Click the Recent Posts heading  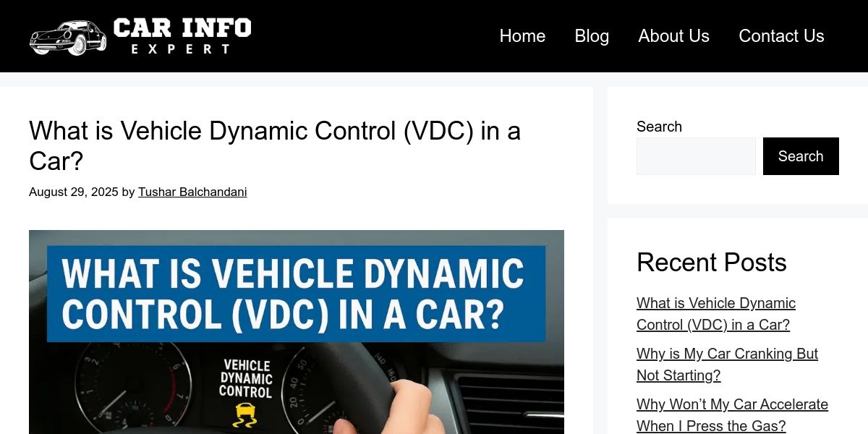(x=712, y=263)
